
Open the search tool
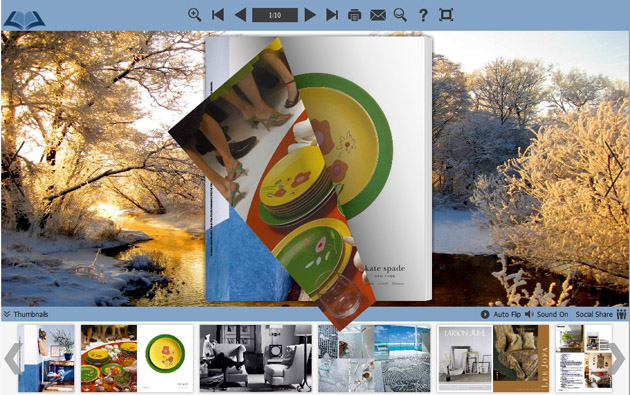tap(400, 15)
